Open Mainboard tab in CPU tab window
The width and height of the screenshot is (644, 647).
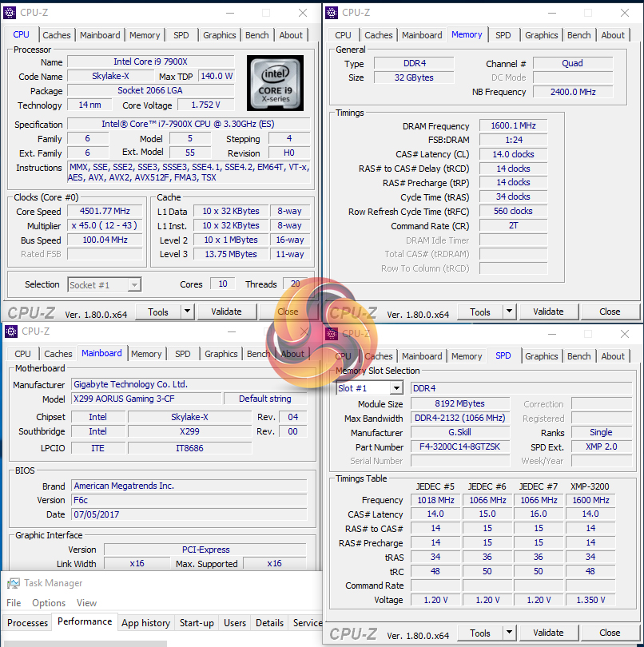coord(100,35)
